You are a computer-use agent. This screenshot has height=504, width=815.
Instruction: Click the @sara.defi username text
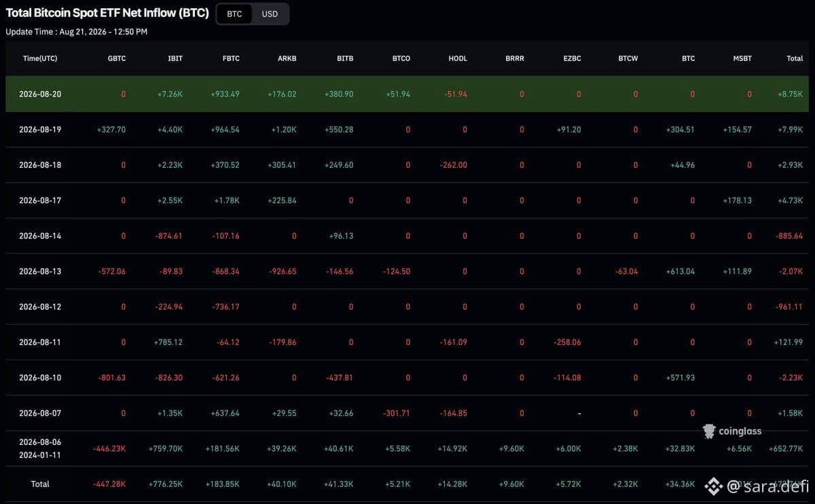click(x=768, y=486)
